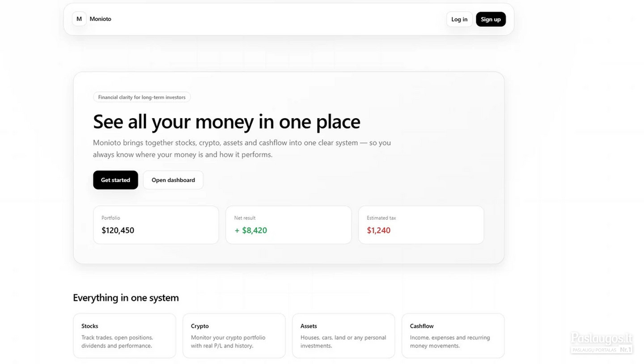Click the 'Net result' label
644x364 pixels.
coord(245,218)
